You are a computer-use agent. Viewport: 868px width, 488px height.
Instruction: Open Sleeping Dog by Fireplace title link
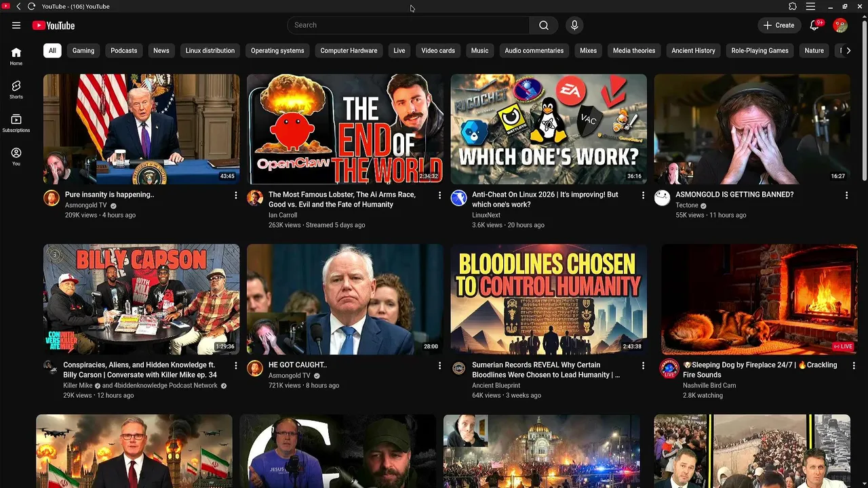(x=760, y=369)
